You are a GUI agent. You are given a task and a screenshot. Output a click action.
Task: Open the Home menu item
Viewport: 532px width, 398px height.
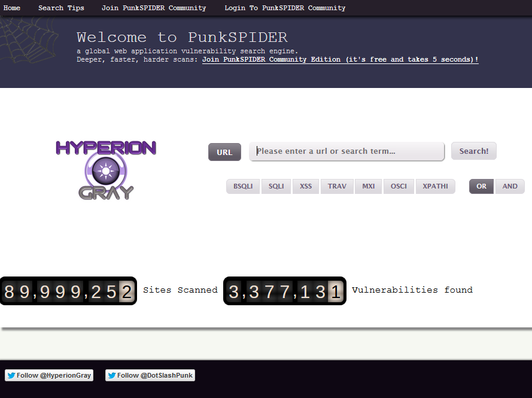coord(12,8)
